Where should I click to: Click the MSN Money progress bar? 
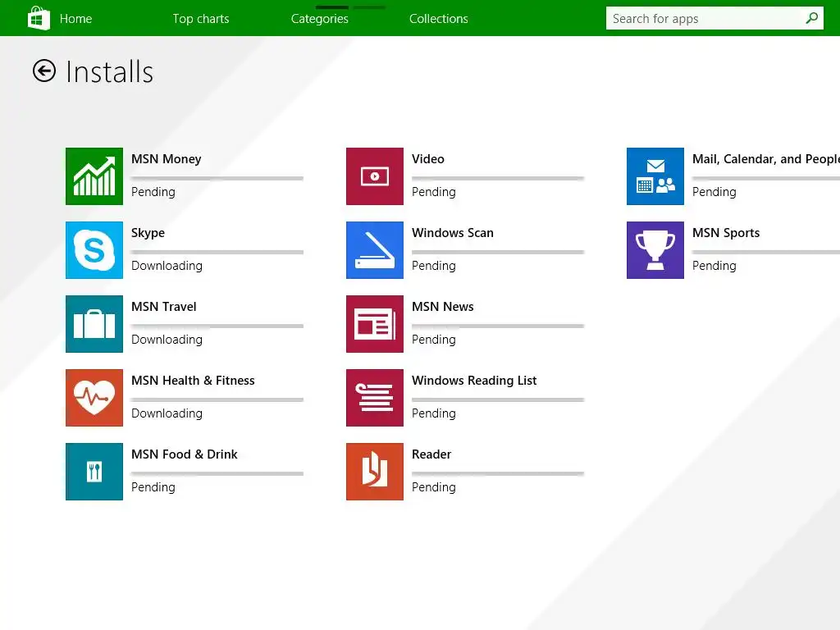pyautogui.click(x=217, y=178)
